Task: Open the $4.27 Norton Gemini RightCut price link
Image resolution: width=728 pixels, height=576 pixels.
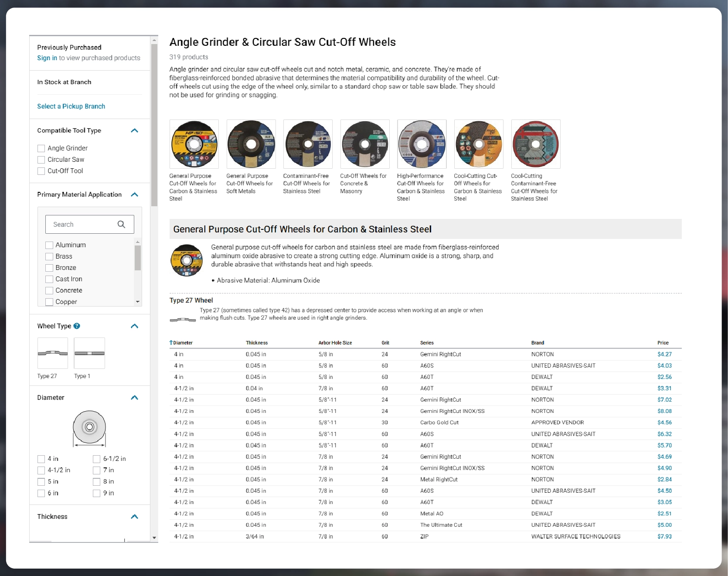Action: [664, 354]
